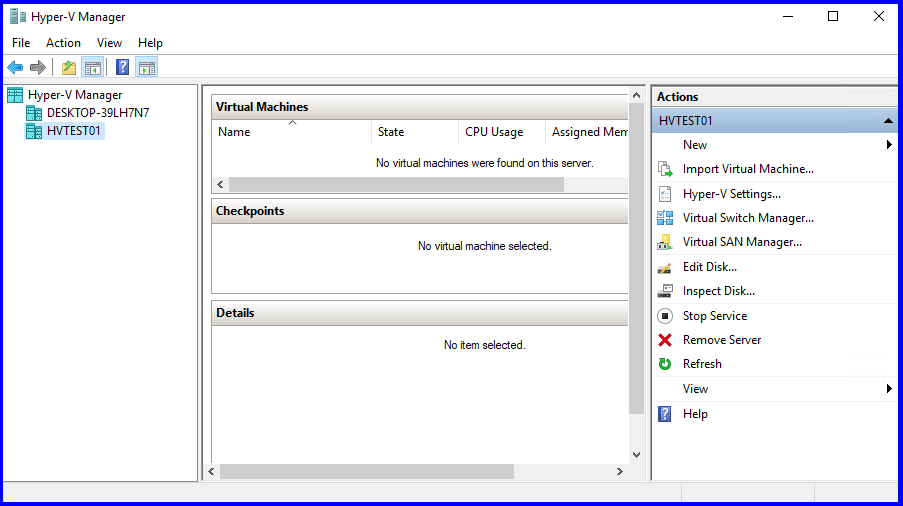903x506 pixels.
Task: Click the red Remove Server icon
Action: [x=665, y=340]
